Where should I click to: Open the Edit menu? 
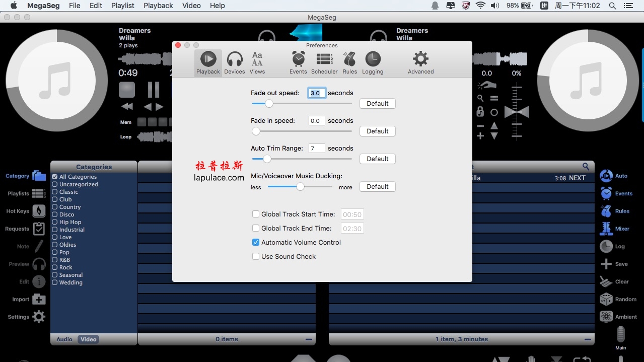coord(96,6)
